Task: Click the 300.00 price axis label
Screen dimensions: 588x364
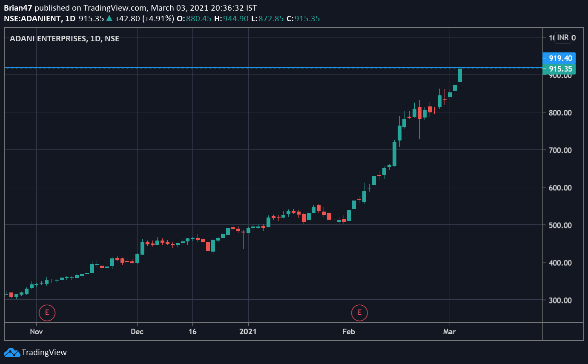Action: pyautogui.click(x=560, y=300)
